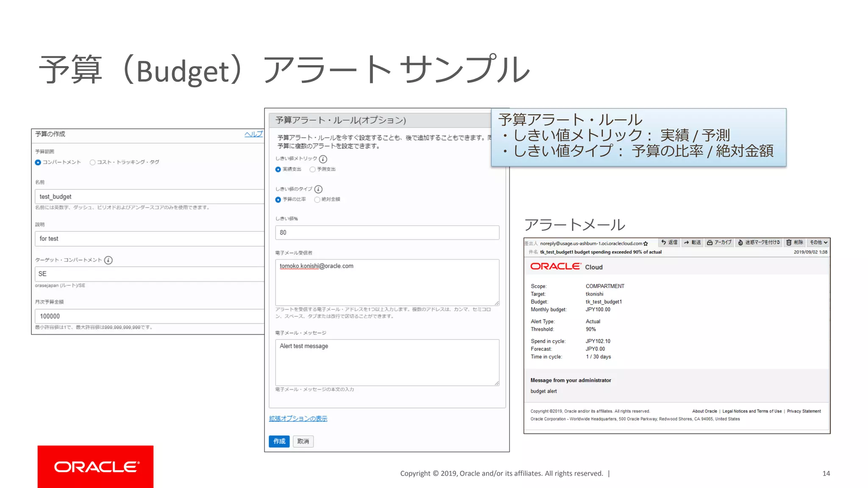Click info icon next to しきい値のタイプ
Screen dimensions: 868x488
pyautogui.click(x=318, y=189)
